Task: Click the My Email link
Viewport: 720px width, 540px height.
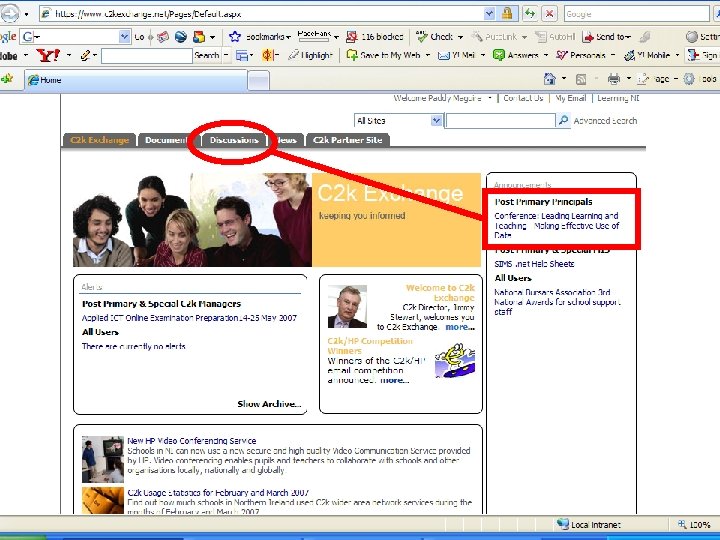Action: (x=570, y=98)
